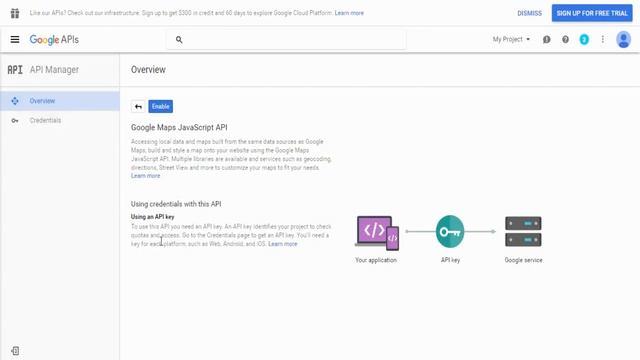Click the Overview sidebar icon
This screenshot has width=640, height=360.
pyautogui.click(x=15, y=101)
